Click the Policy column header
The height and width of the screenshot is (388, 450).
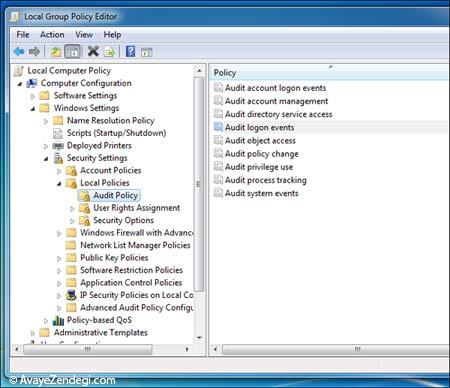pyautogui.click(x=328, y=73)
